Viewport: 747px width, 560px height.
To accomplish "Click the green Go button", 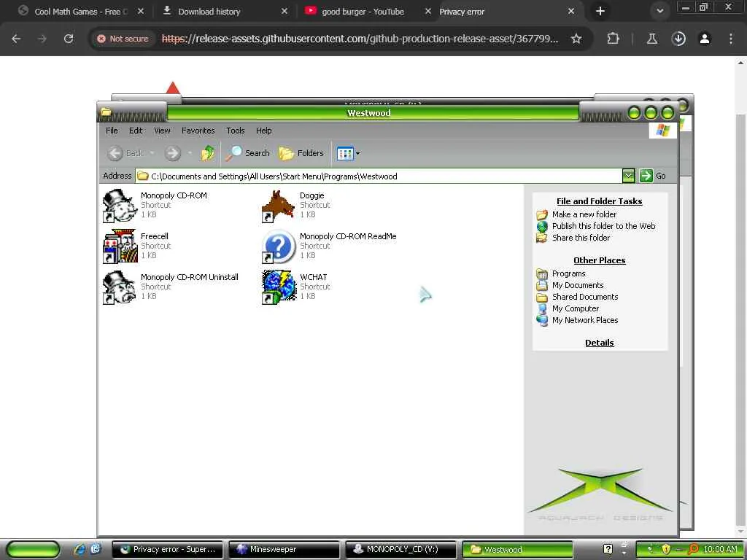I will [653, 176].
